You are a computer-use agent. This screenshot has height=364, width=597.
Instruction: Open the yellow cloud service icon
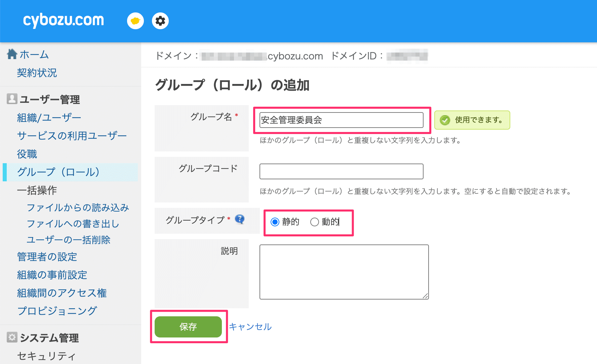[135, 21]
